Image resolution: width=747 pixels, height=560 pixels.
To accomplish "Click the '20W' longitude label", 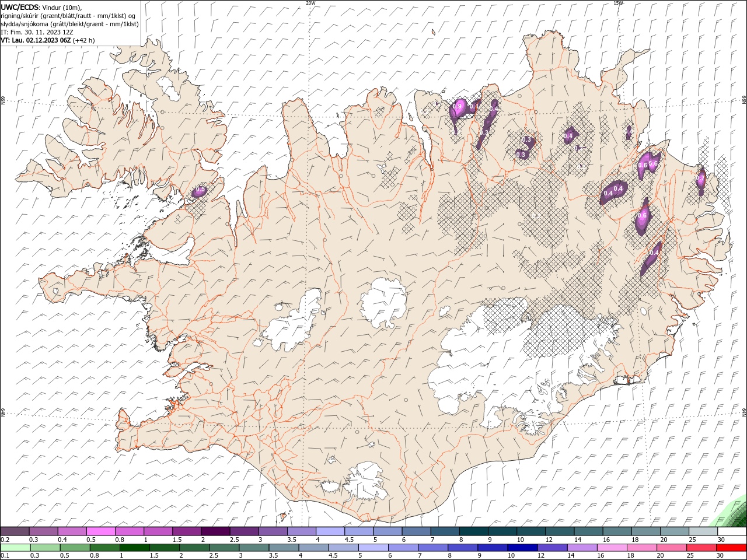I will (x=310, y=3).
